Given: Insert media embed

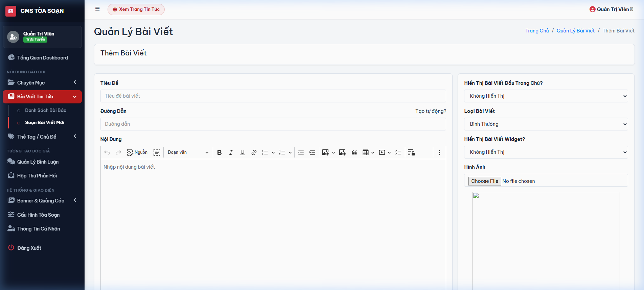Looking at the screenshot, I should (x=382, y=152).
